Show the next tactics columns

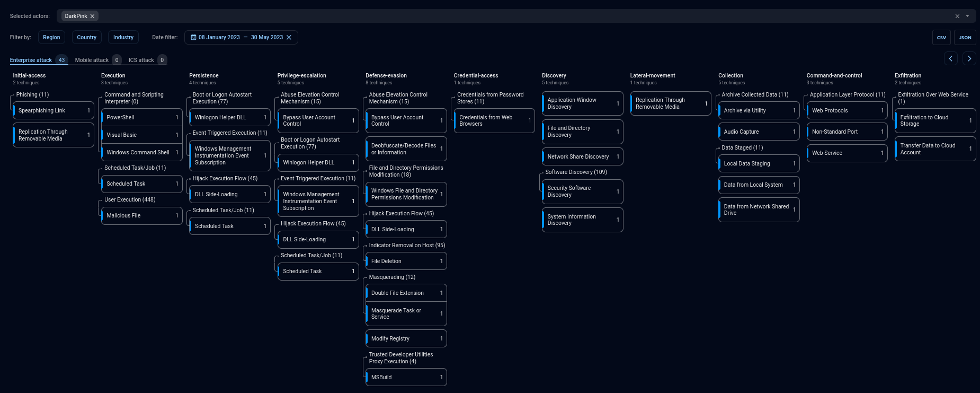tap(969, 58)
